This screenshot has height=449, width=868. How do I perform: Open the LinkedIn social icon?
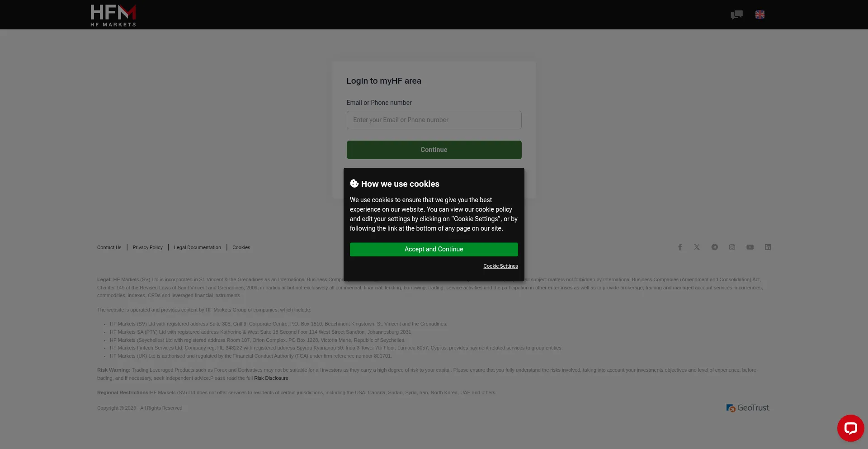[768, 247]
